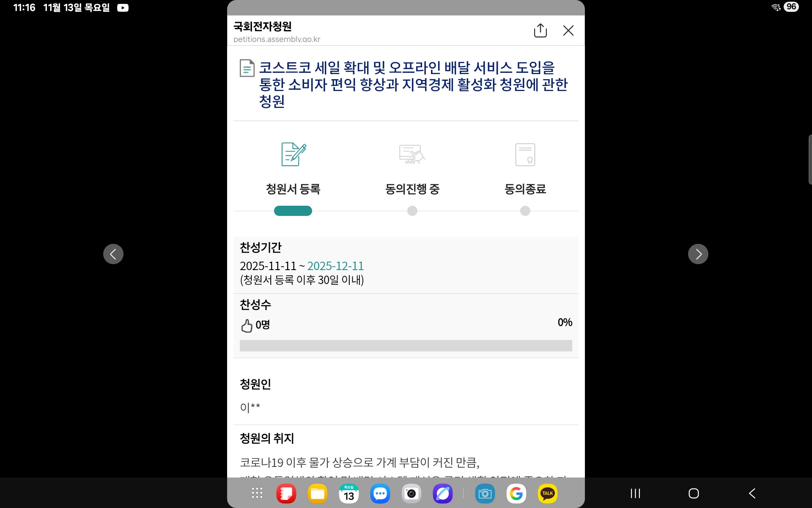This screenshot has width=812, height=508.
Task: Open the KakaoTalk app in the dock
Action: coord(547,494)
